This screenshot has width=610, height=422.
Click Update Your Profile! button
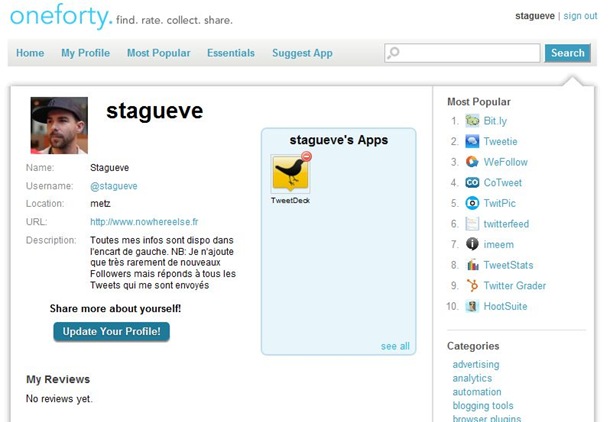pos(111,331)
